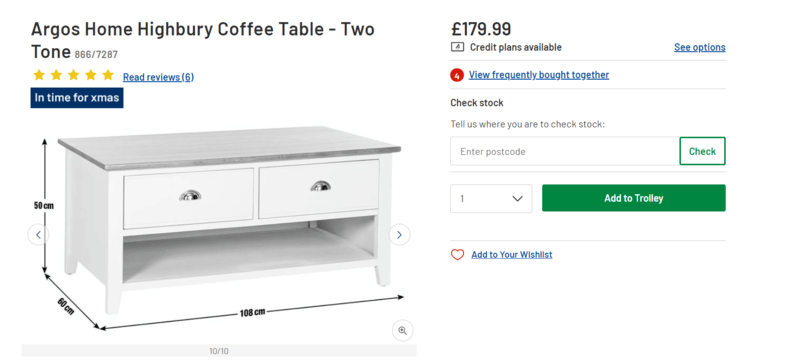Image resolution: width=800 pixels, height=360 pixels.
Task: Click See options for credit plans
Action: click(x=699, y=47)
